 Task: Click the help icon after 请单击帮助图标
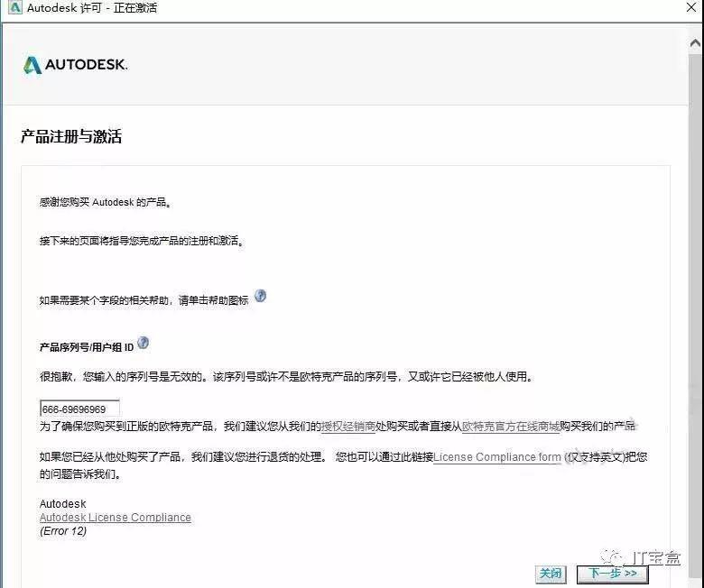(261, 296)
